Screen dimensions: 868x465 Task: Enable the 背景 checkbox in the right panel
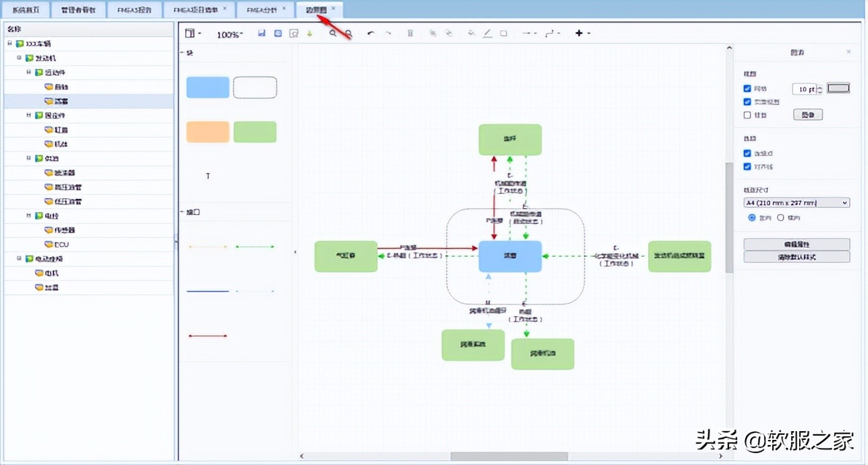pos(747,115)
